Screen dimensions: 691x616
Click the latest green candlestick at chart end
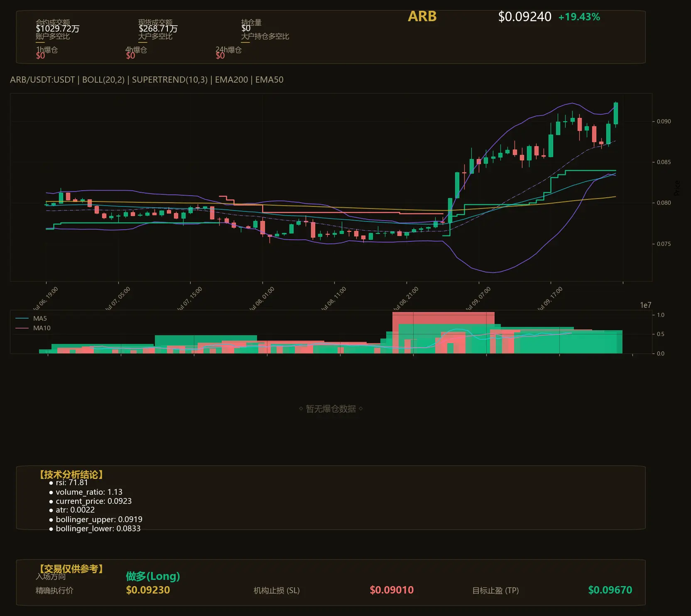coord(615,113)
